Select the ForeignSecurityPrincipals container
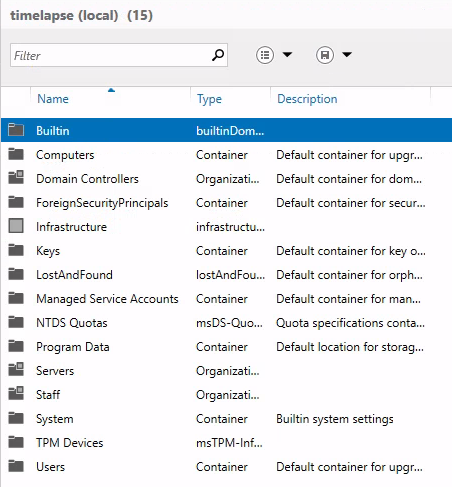The image size is (452, 487). (226, 203)
